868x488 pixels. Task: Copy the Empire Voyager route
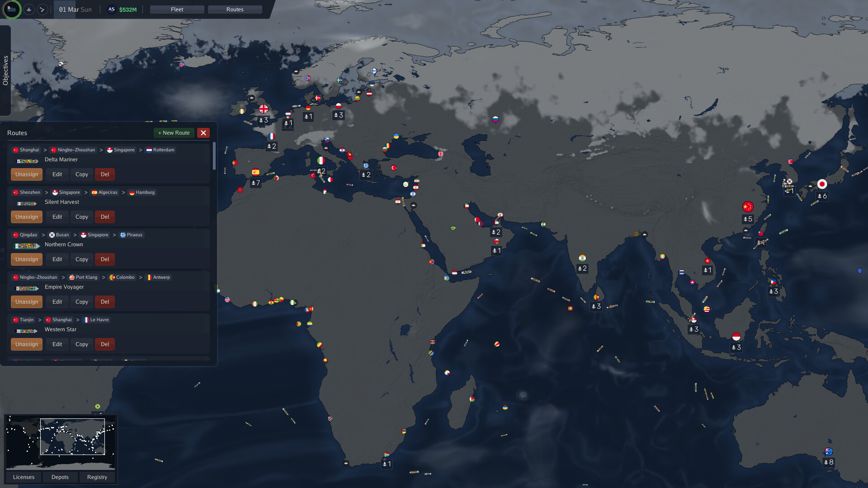tap(82, 302)
